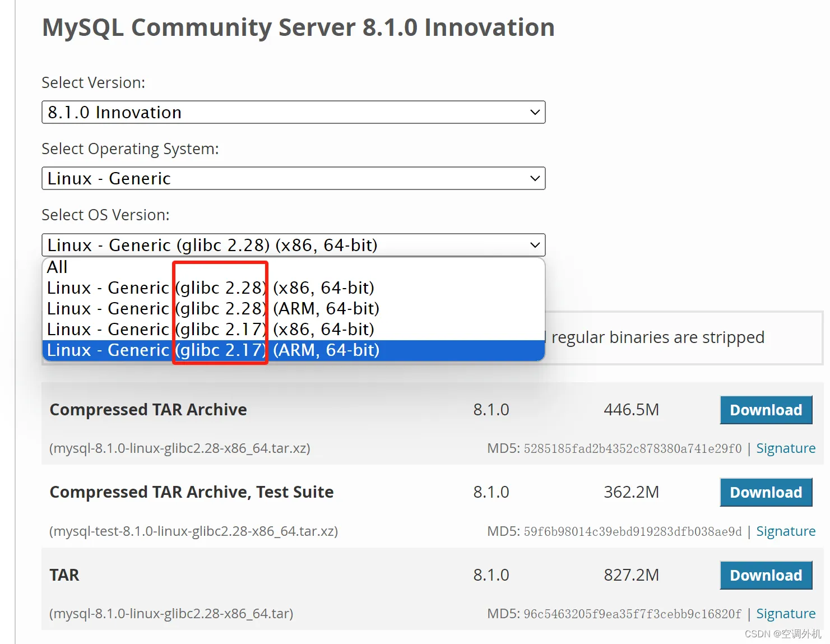Open the Select Version dropdown
This screenshot has width=830, height=644.
pyautogui.click(x=293, y=112)
